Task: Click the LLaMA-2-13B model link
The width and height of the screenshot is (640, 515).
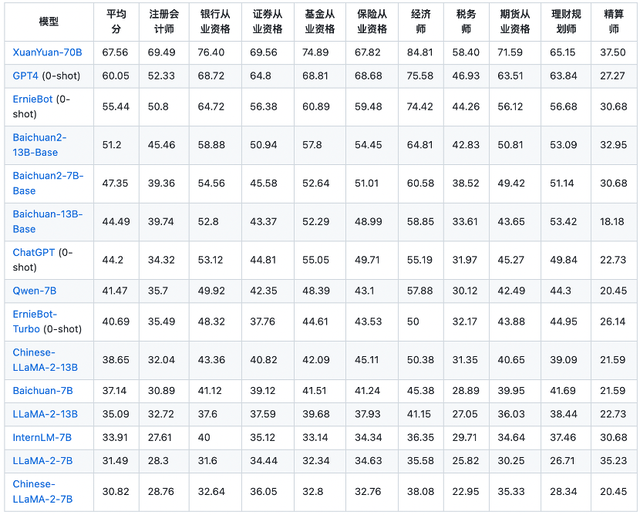Action: point(45,413)
